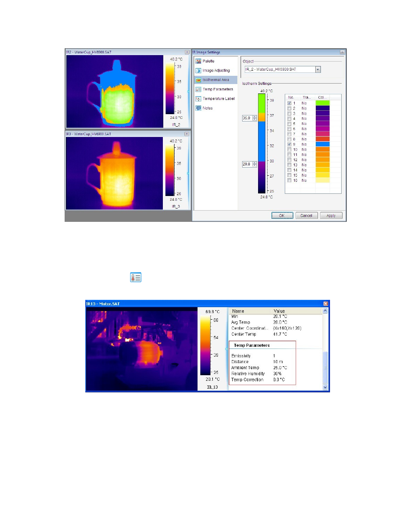The height and width of the screenshot is (532, 411).
Task: Pick the magenta color swatch for row 6
Action: (x=322, y=129)
